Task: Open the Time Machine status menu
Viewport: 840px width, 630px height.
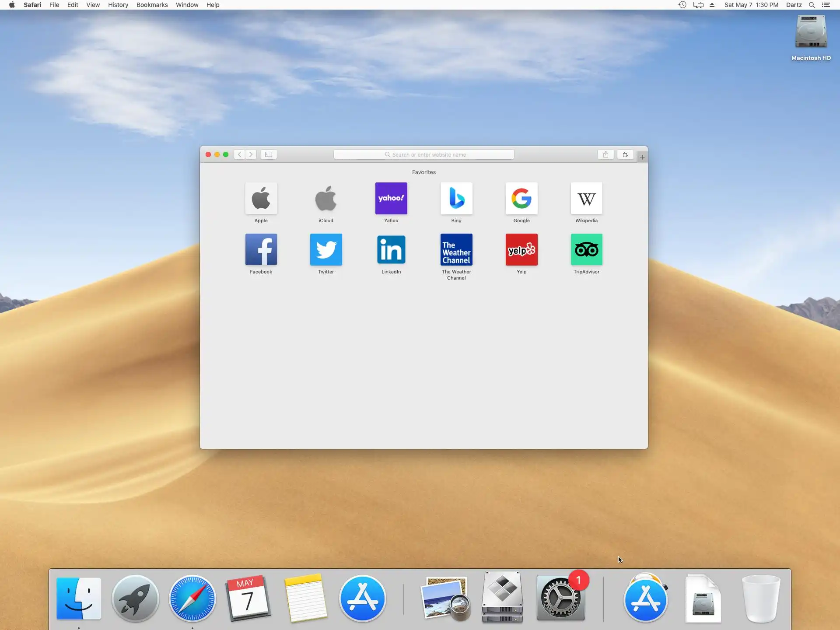Action: click(x=682, y=5)
